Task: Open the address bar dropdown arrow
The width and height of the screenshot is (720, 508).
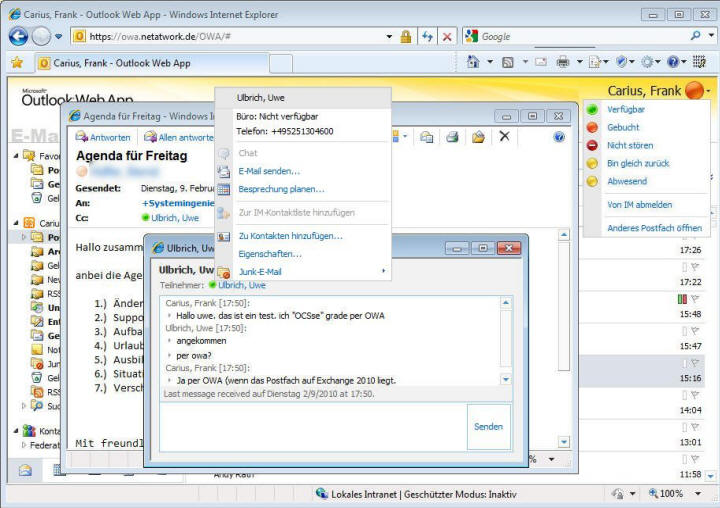Action: tap(389, 36)
